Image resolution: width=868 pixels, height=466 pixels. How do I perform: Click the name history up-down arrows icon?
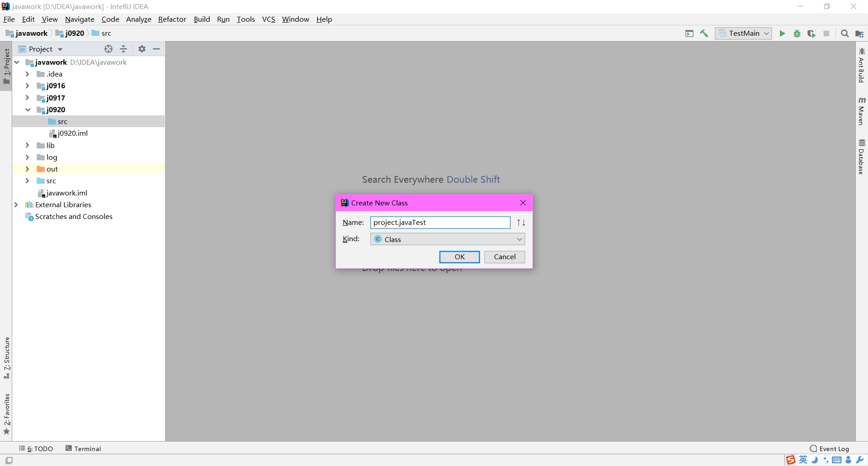[x=521, y=223]
